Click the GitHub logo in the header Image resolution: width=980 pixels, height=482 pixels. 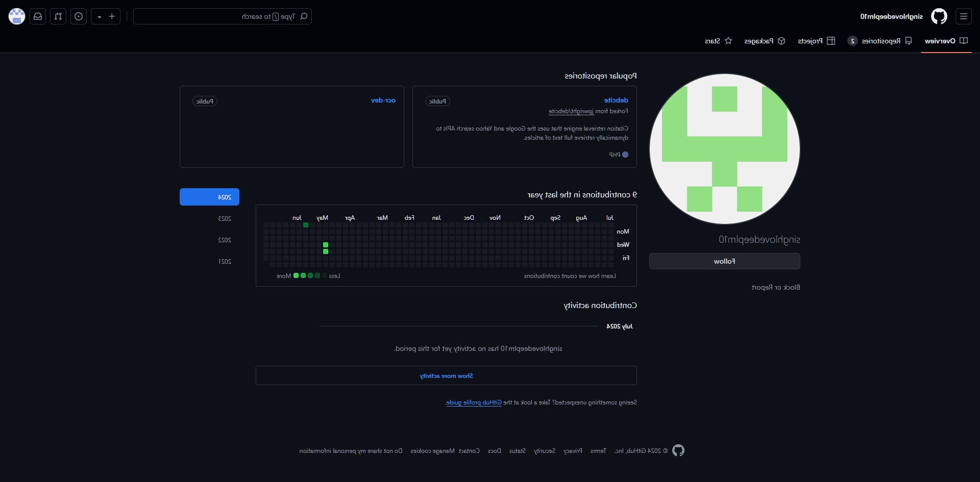pyautogui.click(x=939, y=16)
